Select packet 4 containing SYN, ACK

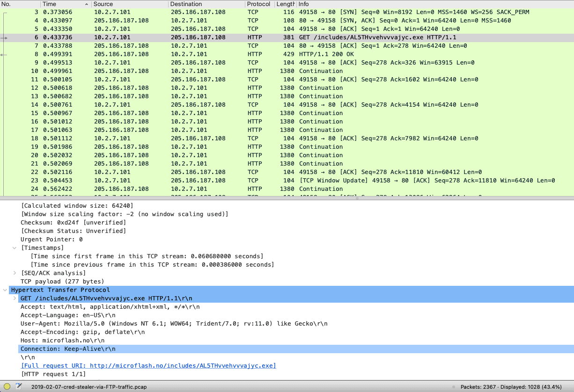[x=187, y=20]
